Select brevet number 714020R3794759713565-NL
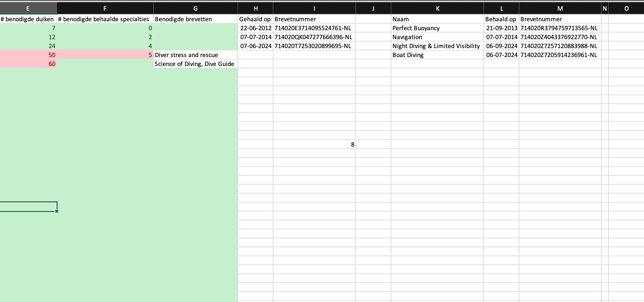The height and width of the screenshot is (302, 644). pos(560,28)
